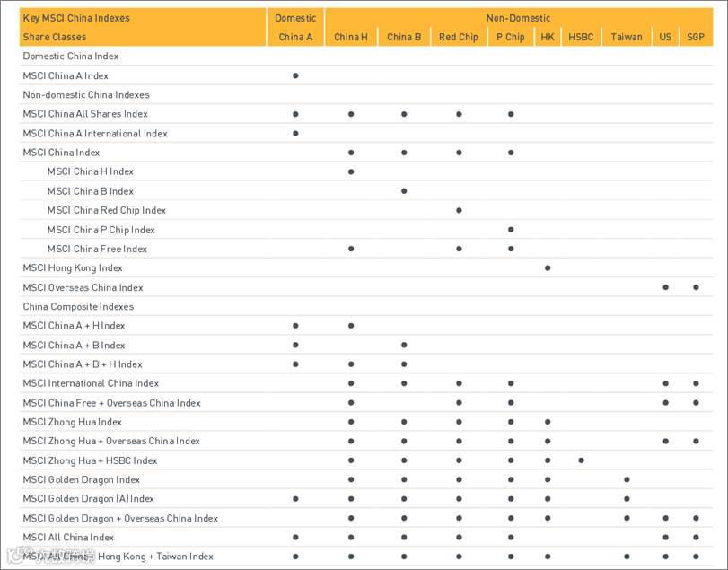Click the 'MSCI Zhong Hua Index' label
The width and height of the screenshot is (728, 570).
coord(72,422)
